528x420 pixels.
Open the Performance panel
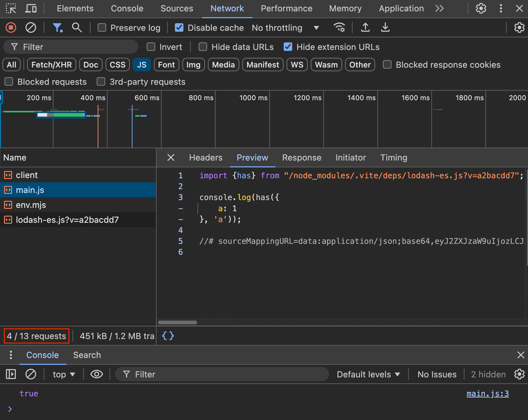click(287, 8)
